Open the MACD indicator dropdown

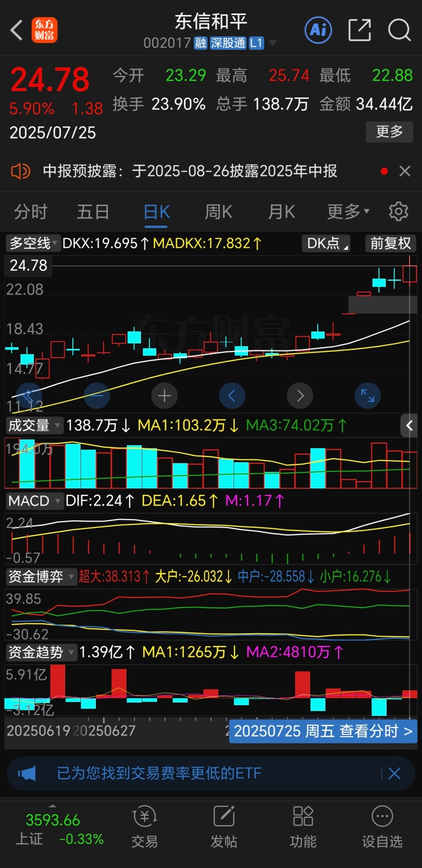point(34,501)
